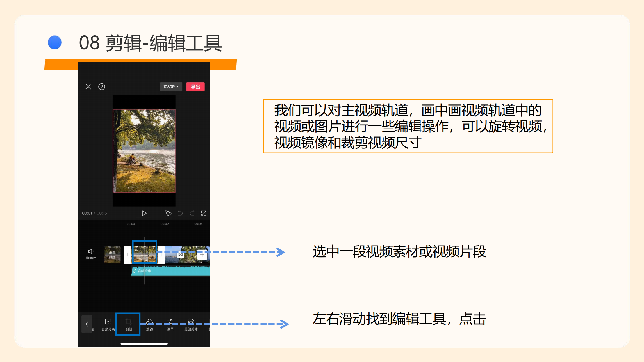Screen dimensions: 644x362
Task: Tap the red 导出 export button
Action: (195, 87)
